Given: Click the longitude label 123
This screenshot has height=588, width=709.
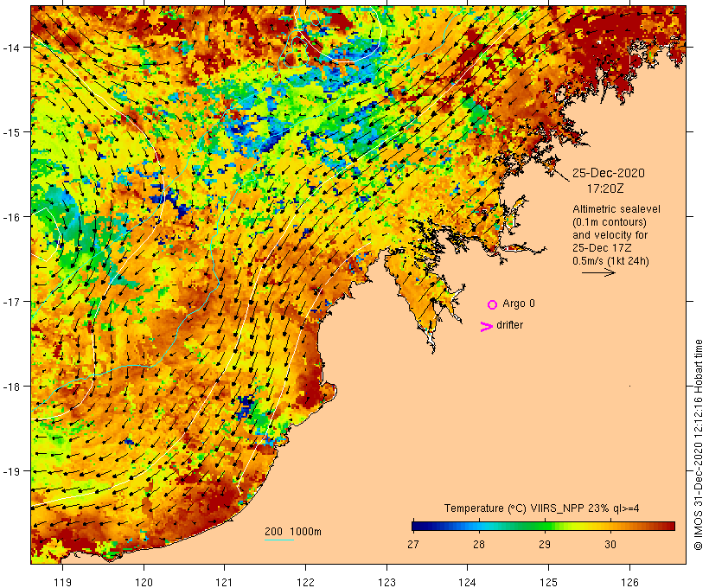Looking at the screenshot, I should (x=386, y=582).
